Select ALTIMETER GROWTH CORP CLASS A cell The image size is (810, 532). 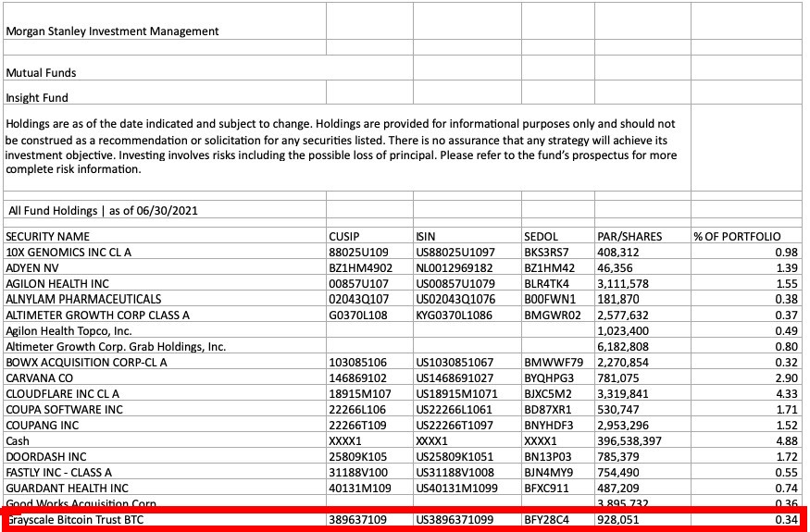click(164, 315)
